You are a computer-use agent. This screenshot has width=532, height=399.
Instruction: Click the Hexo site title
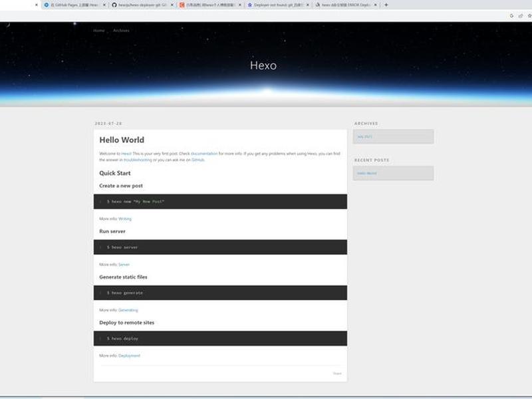click(x=263, y=65)
